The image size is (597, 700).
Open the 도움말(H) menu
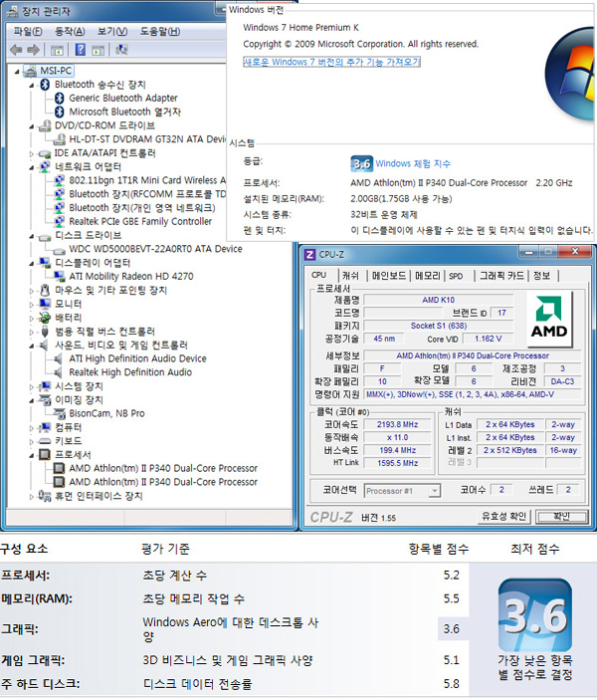[x=160, y=31]
